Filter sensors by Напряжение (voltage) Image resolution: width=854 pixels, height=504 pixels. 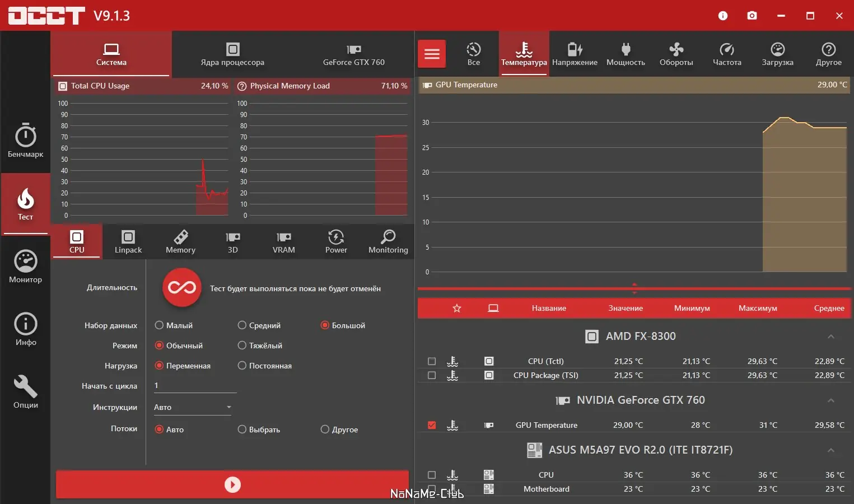[x=575, y=54]
